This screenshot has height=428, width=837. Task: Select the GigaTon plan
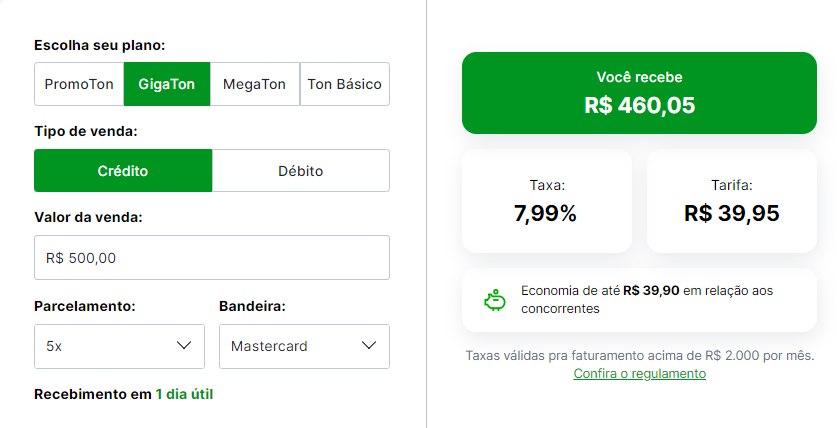coord(167,84)
